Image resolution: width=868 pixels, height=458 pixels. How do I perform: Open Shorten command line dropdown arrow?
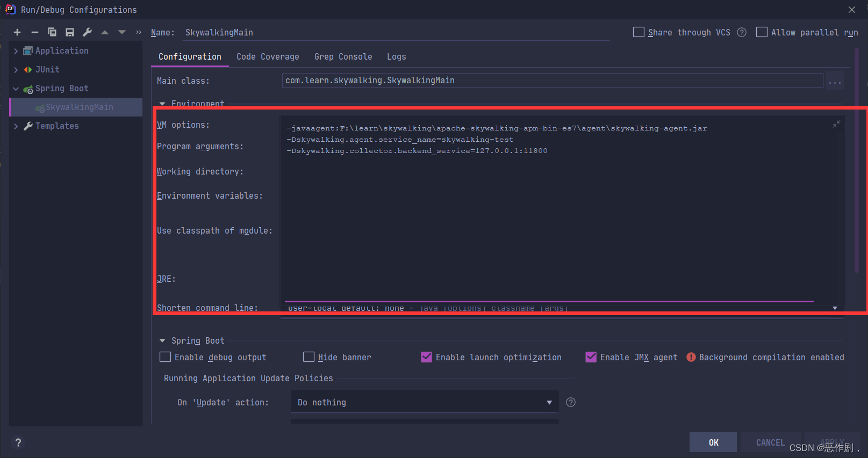(835, 308)
